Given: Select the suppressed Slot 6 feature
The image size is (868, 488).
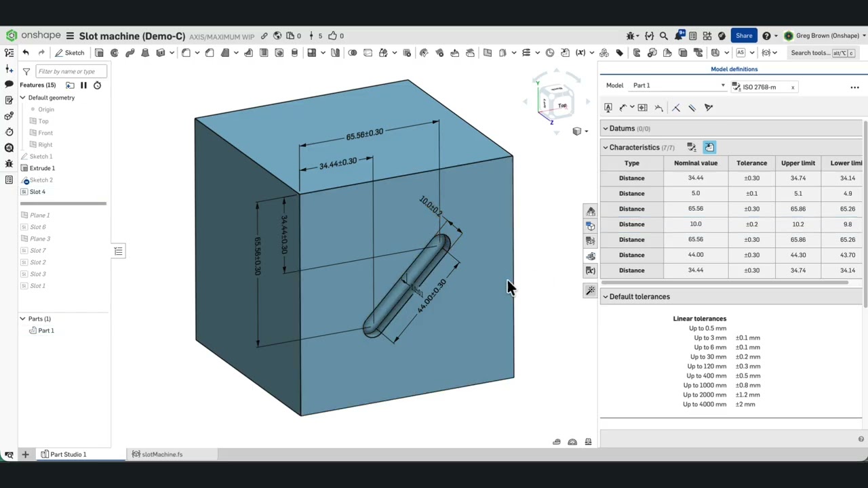Looking at the screenshot, I should click(37, 227).
